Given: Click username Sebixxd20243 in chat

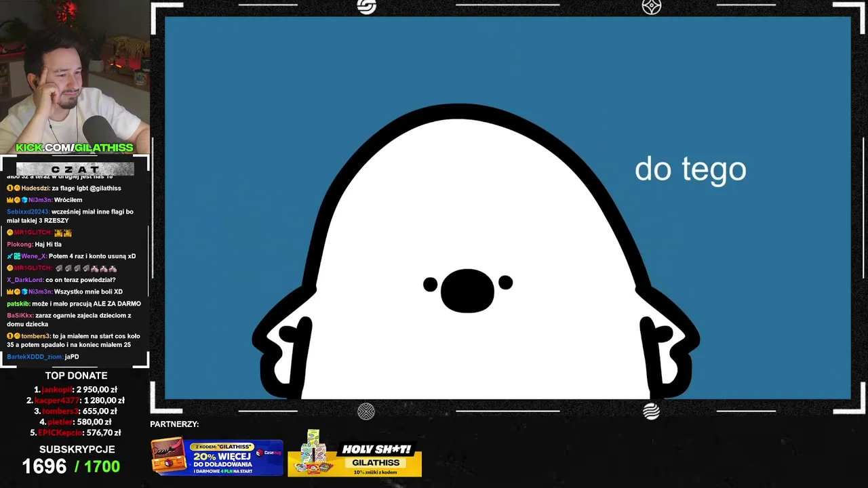Looking at the screenshot, I should [28, 212].
